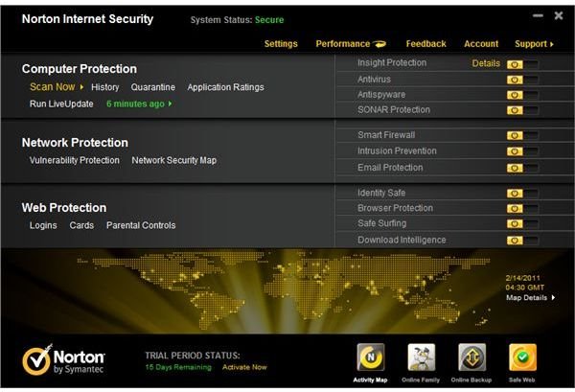This screenshot has width=575, height=392.
Task: Click the 15 Days Remaining text
Action: tap(178, 367)
